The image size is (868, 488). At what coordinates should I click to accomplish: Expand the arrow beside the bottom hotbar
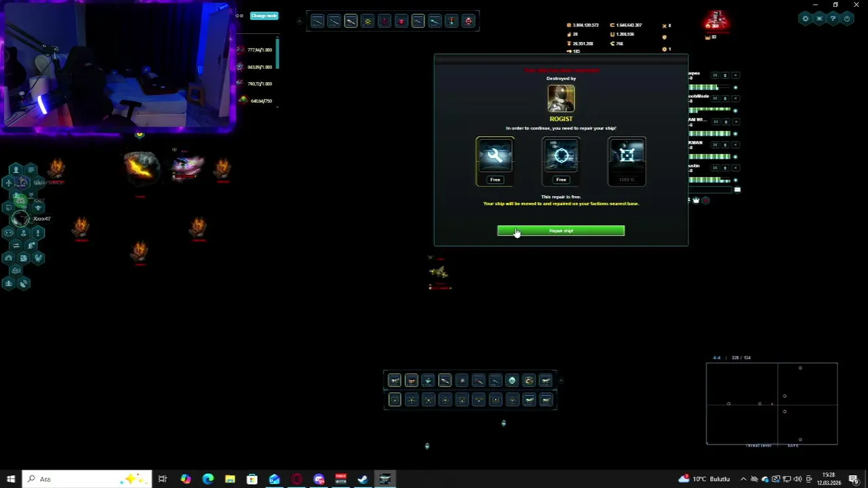pos(561,380)
